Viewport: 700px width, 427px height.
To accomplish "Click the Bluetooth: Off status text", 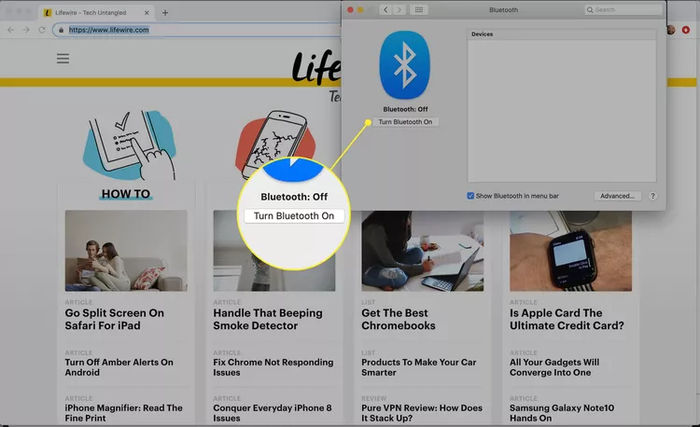I will [405, 109].
